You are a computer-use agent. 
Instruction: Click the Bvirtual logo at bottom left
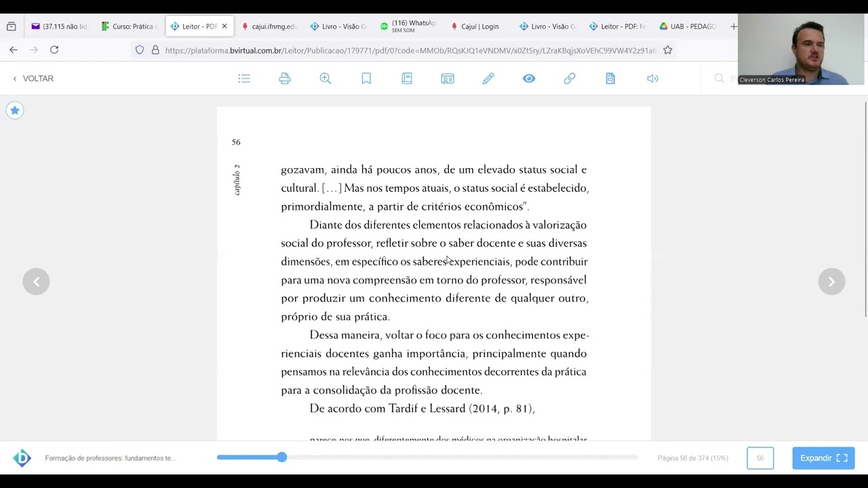coord(22,458)
